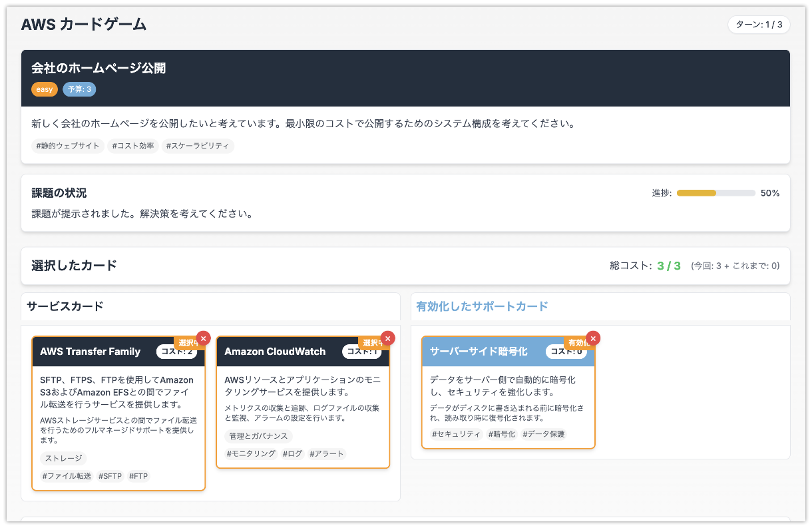Click the コスト badge on Amazon CloudWatch
812x528 pixels.
pos(362,352)
